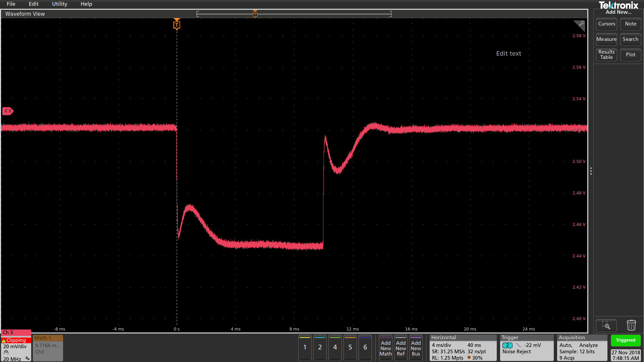Select the Edit text note on the waveform
644x362 pixels.
pos(508,54)
